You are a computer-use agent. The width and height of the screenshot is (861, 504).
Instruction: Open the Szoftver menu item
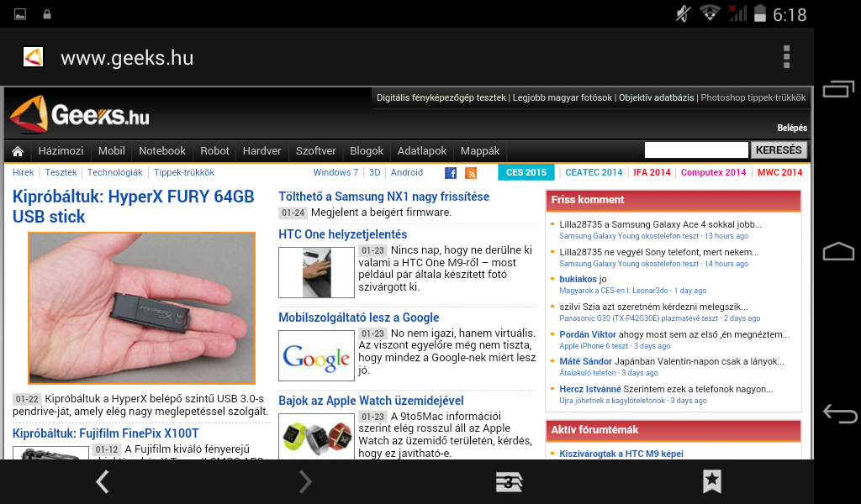click(316, 151)
